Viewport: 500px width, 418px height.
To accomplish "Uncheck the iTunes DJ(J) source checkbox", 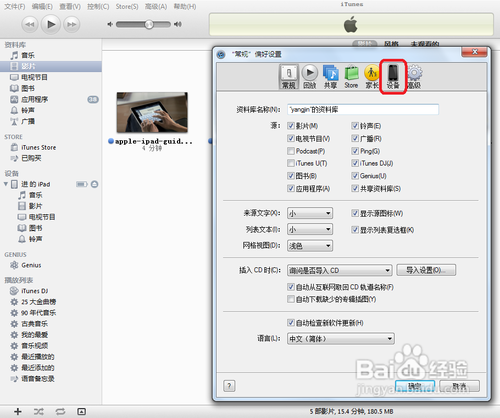I will pos(355,163).
